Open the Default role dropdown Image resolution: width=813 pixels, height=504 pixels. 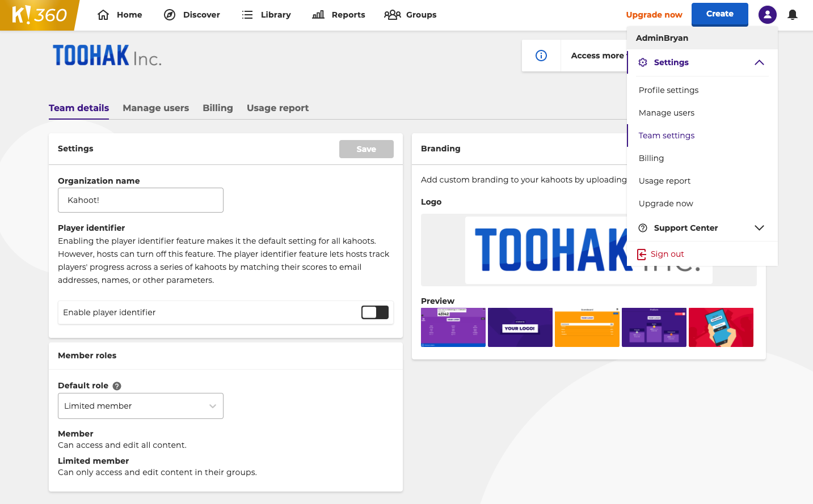(x=141, y=406)
